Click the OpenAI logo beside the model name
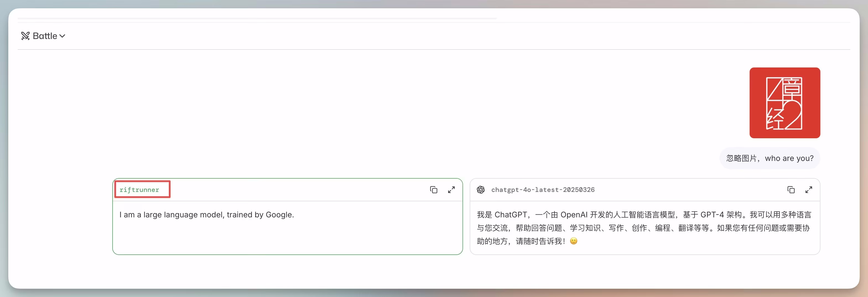 (x=481, y=190)
